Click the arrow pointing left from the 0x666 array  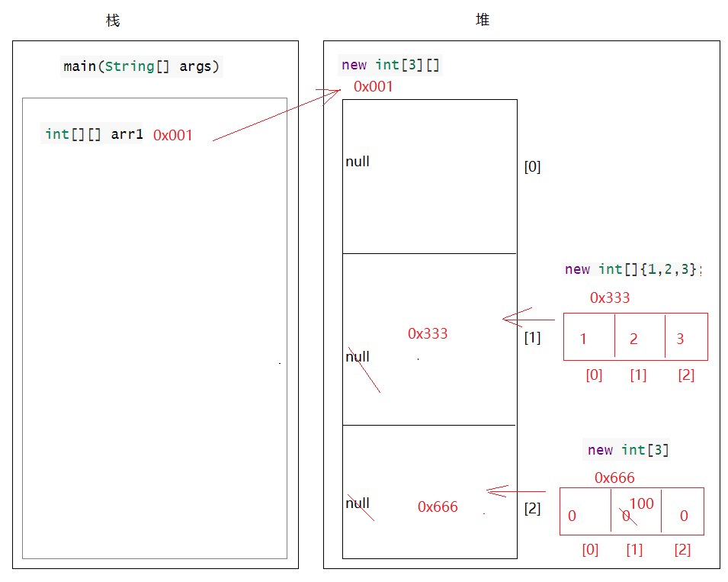(x=515, y=491)
